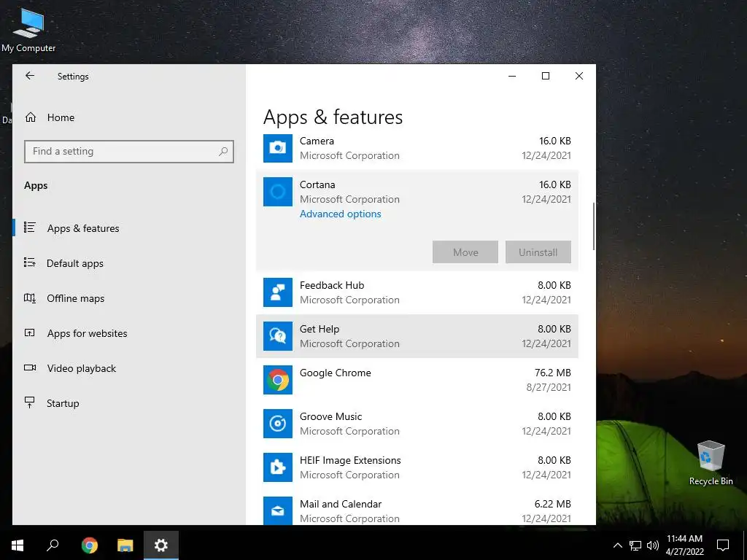
Task: Click the Settings gear on the taskbar
Action: pos(161,545)
